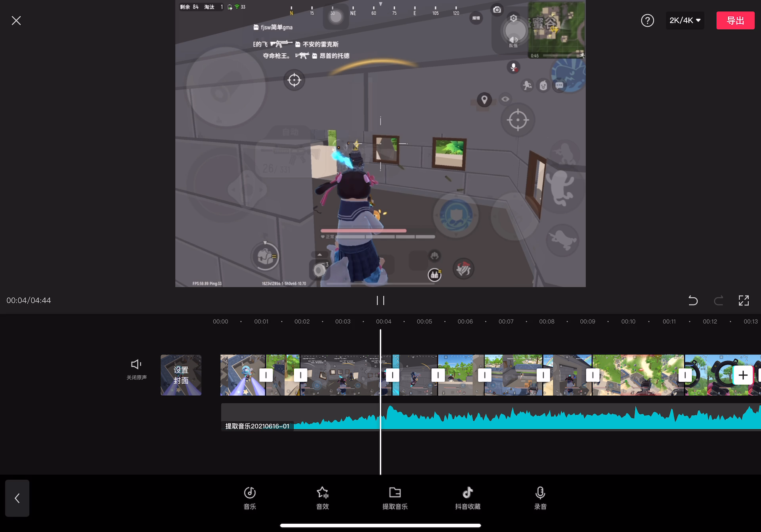Undo the last edit
The height and width of the screenshot is (532, 761).
(693, 300)
